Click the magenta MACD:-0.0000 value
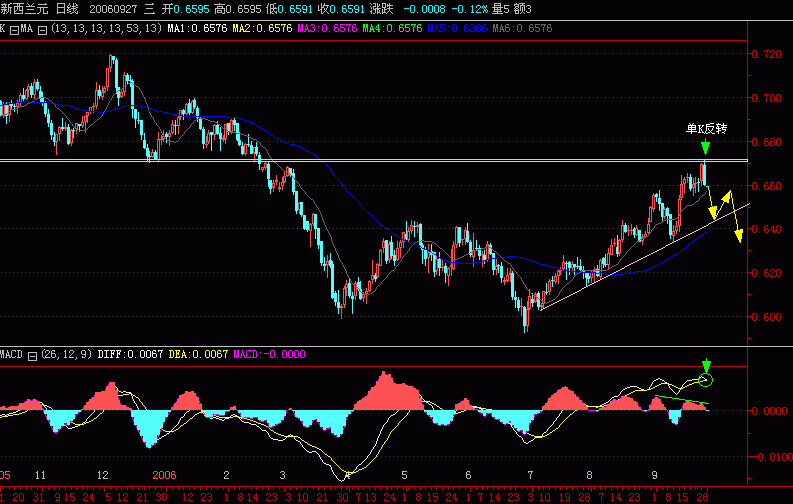 (270, 354)
